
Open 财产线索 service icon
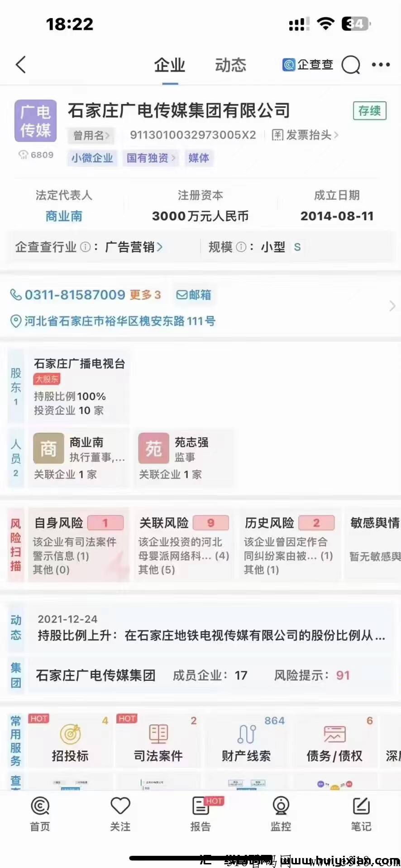coord(247,734)
